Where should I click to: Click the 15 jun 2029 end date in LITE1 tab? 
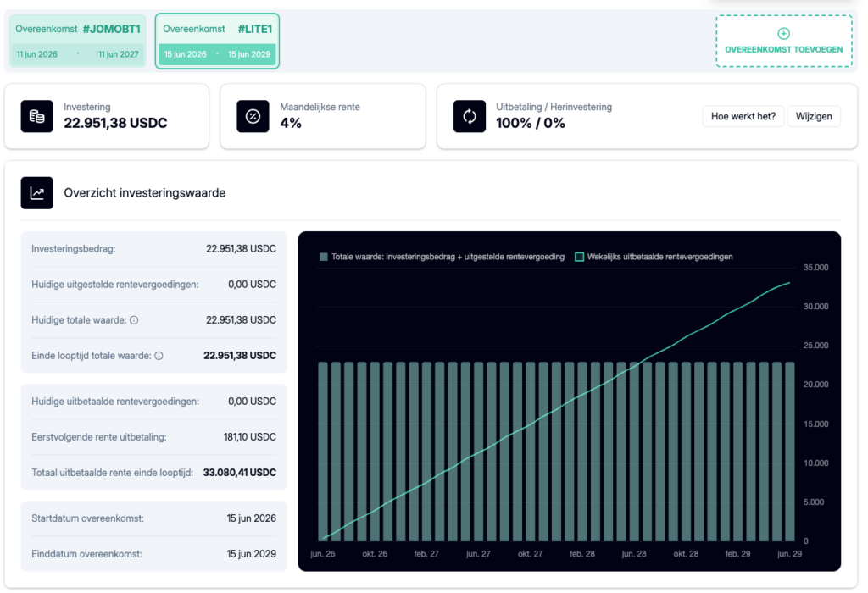(x=249, y=54)
